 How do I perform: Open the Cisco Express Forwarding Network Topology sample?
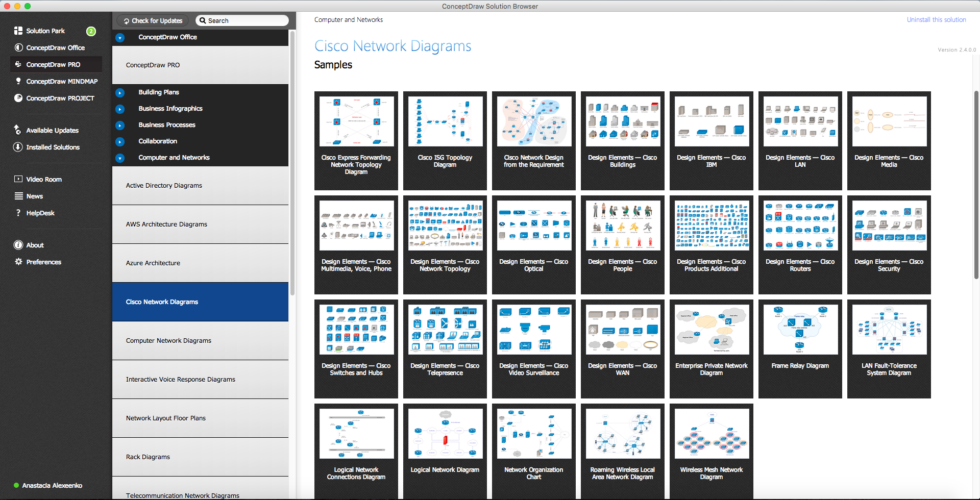pos(356,141)
